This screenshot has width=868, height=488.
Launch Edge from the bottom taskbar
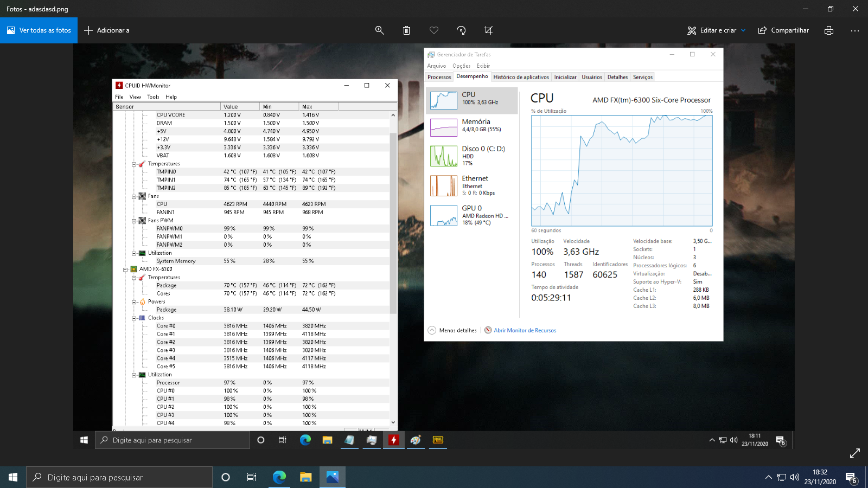click(x=279, y=477)
